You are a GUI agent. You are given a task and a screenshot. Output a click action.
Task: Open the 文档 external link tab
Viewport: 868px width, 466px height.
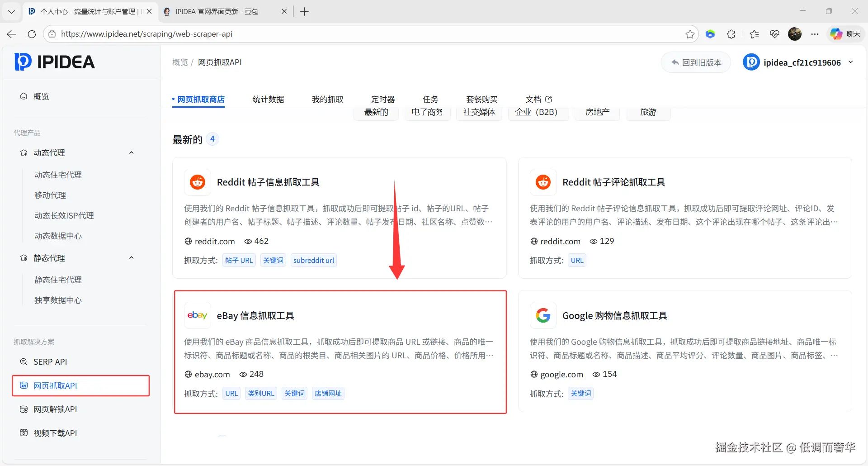point(539,99)
